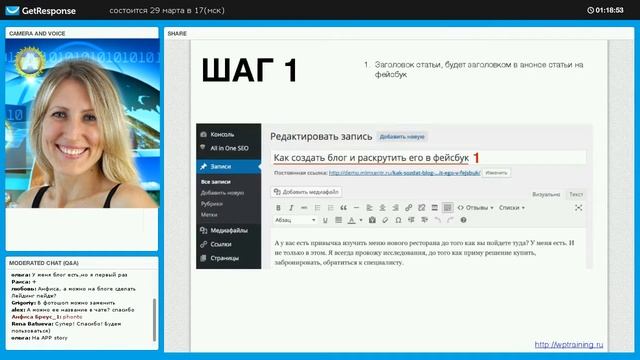Open the editor help question mark icon
The image size is (640, 360).
point(463,220)
